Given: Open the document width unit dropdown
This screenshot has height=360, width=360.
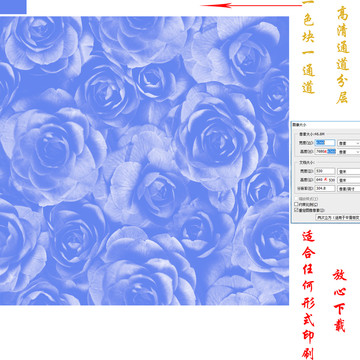Looking at the screenshot, I should [349, 171].
